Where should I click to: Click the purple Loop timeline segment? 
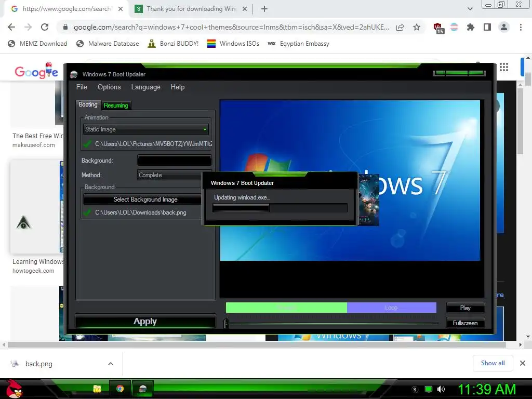[x=392, y=308]
